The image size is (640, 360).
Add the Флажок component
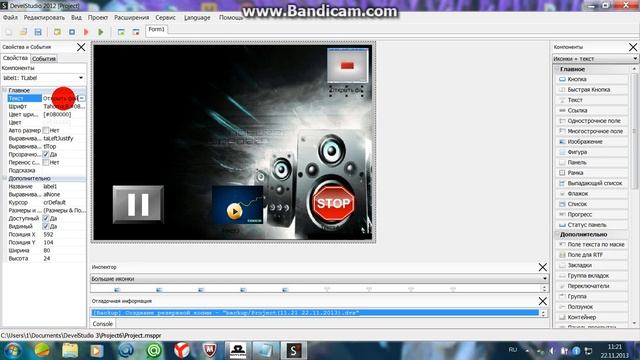click(x=592, y=193)
